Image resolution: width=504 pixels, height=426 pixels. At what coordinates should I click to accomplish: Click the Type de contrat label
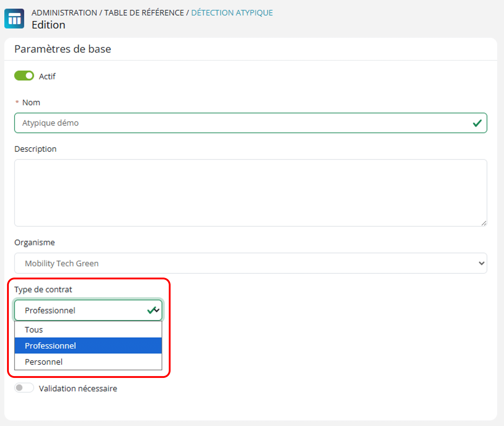coord(43,289)
